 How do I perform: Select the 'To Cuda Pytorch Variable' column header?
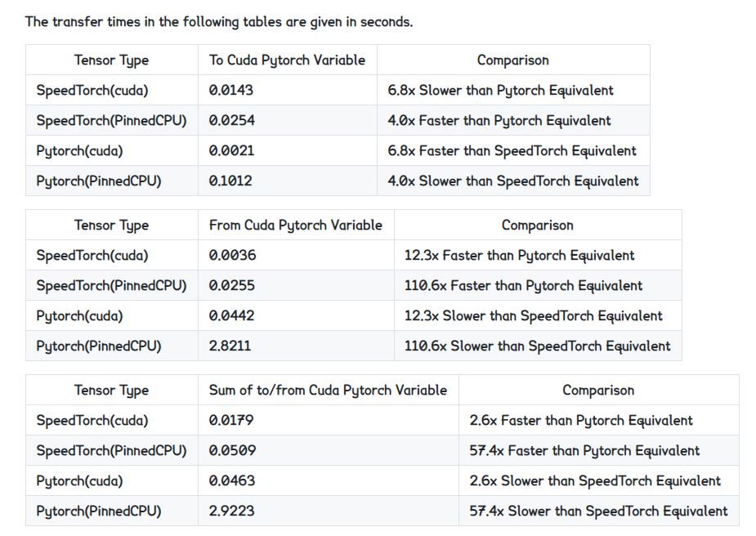coord(288,60)
